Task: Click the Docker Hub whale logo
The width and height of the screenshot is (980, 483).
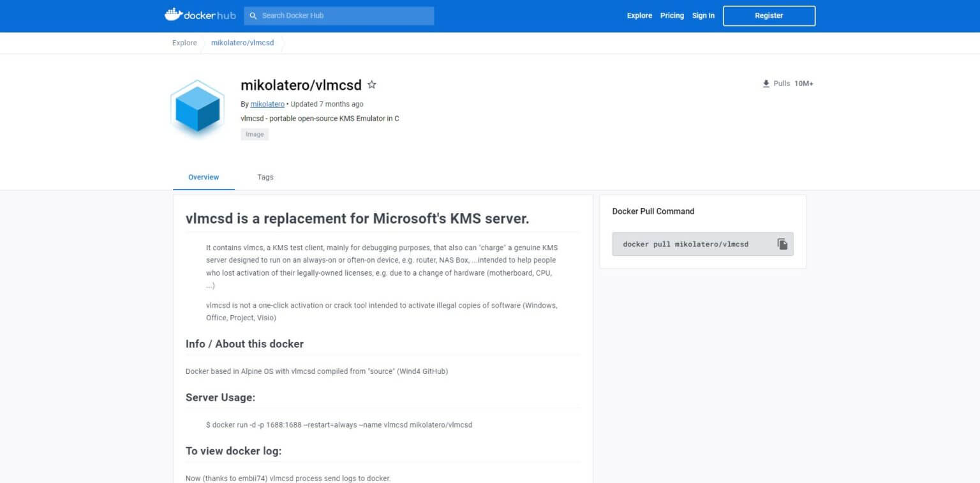Action: [174, 14]
